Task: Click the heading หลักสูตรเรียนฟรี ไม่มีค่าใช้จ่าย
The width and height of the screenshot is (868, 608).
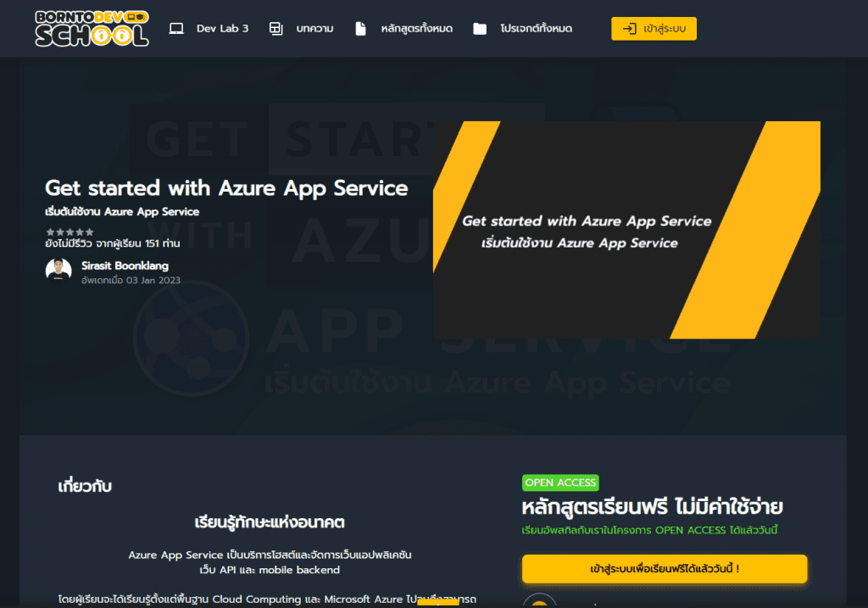Action: click(653, 507)
